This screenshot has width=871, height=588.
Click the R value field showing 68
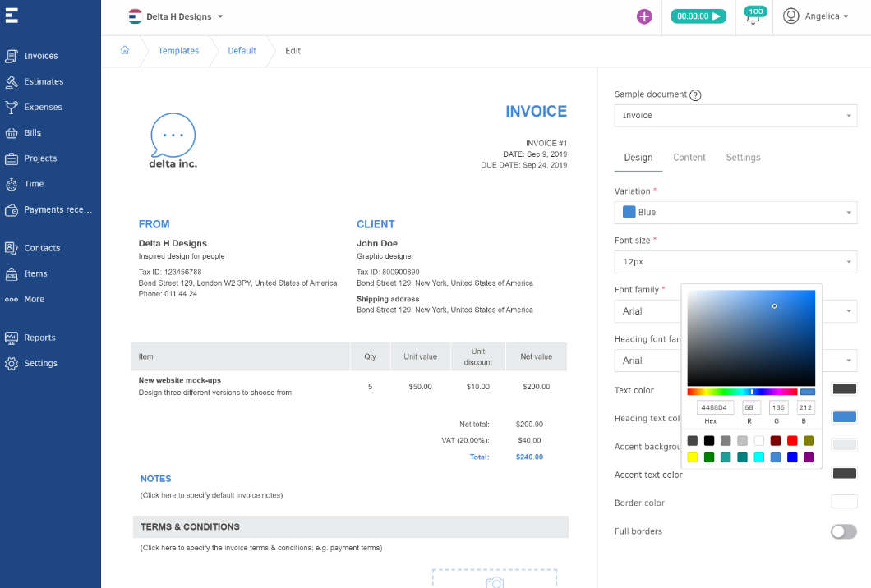coord(751,407)
